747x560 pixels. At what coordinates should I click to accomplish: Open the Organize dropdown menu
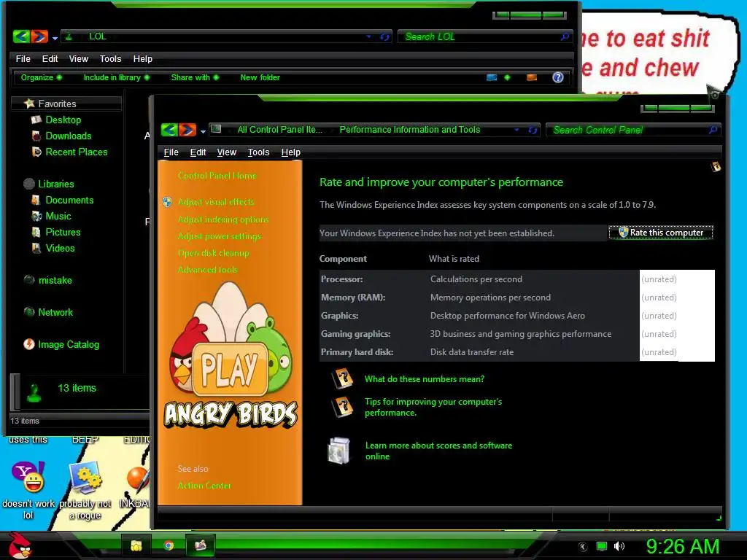[x=41, y=77]
